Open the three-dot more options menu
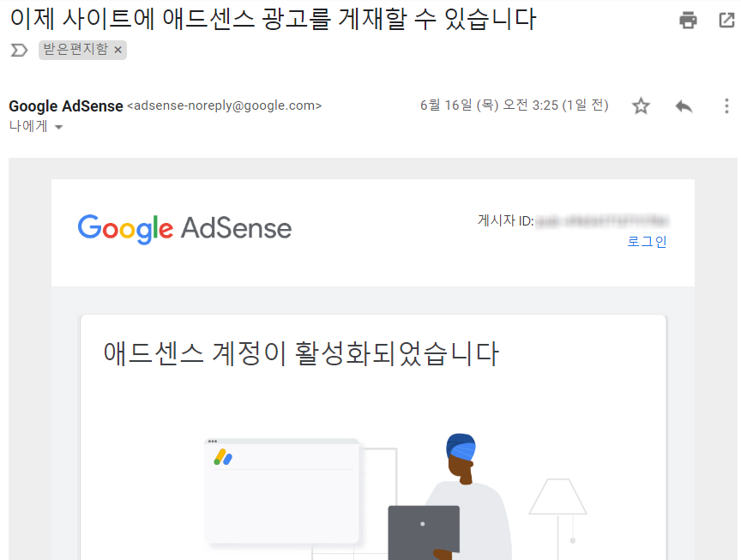741x560 pixels. (x=726, y=105)
